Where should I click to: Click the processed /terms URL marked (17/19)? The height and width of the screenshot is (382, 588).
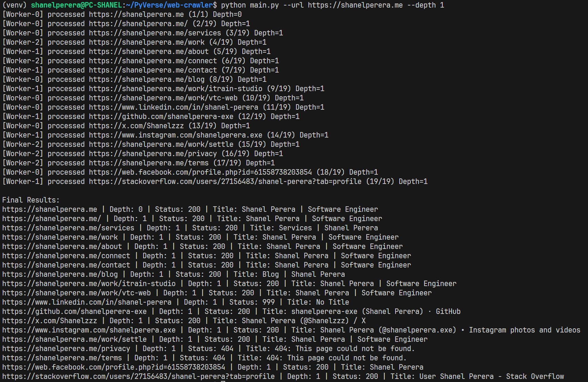pyautogui.click(x=149, y=163)
